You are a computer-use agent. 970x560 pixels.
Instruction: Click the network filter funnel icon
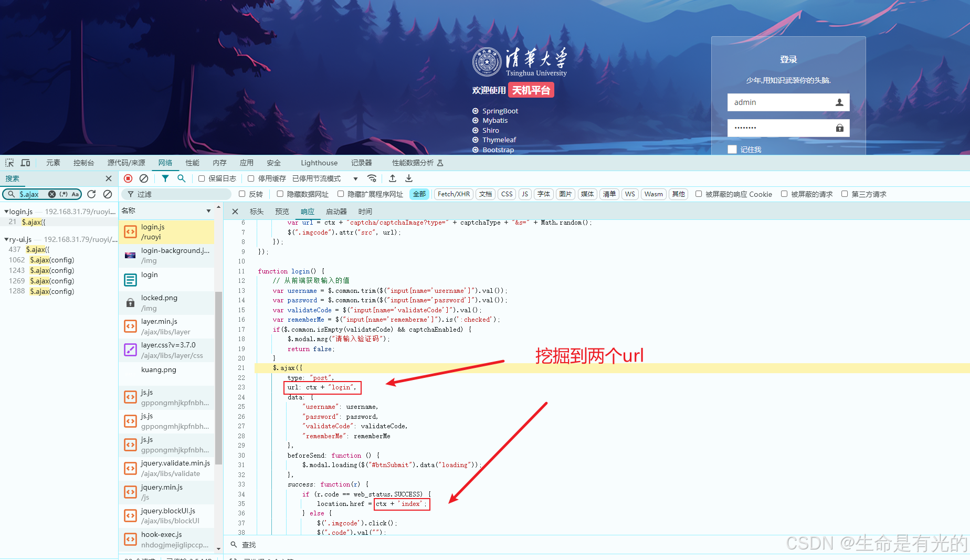click(165, 178)
